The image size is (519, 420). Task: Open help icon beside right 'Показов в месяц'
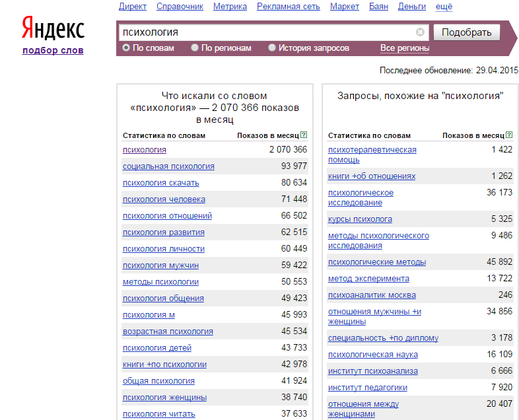pyautogui.click(x=509, y=135)
